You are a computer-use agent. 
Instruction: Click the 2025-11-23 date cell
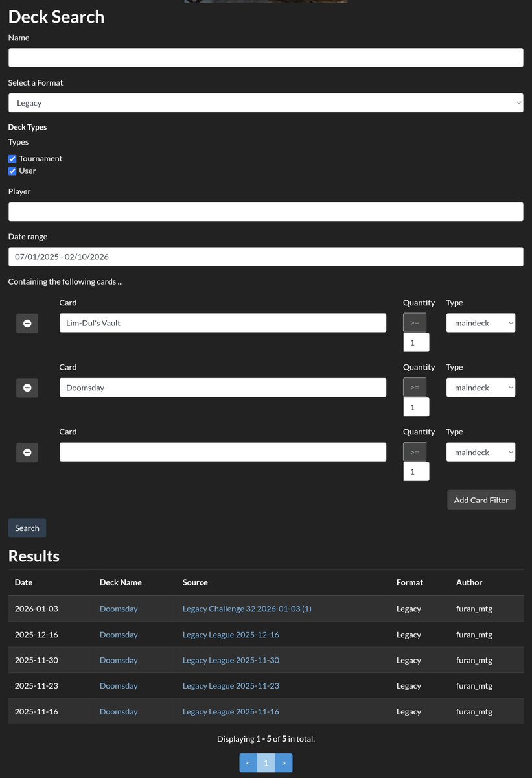point(36,686)
